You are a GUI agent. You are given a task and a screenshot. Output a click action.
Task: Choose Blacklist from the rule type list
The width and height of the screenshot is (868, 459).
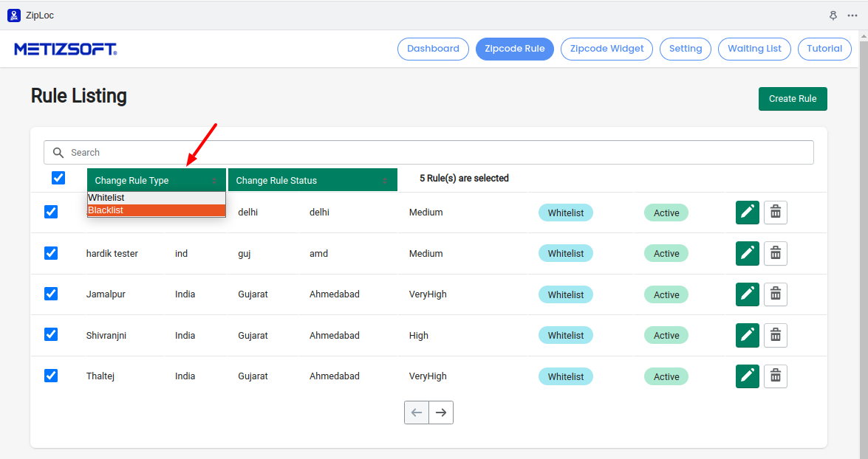[x=156, y=210]
